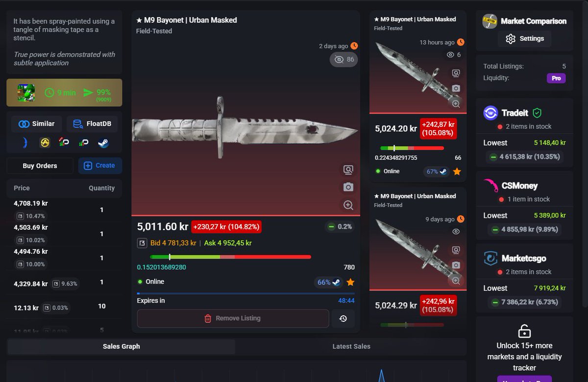The image size is (588, 382).
Task: Open Market Comparison Settings
Action: pos(525,39)
